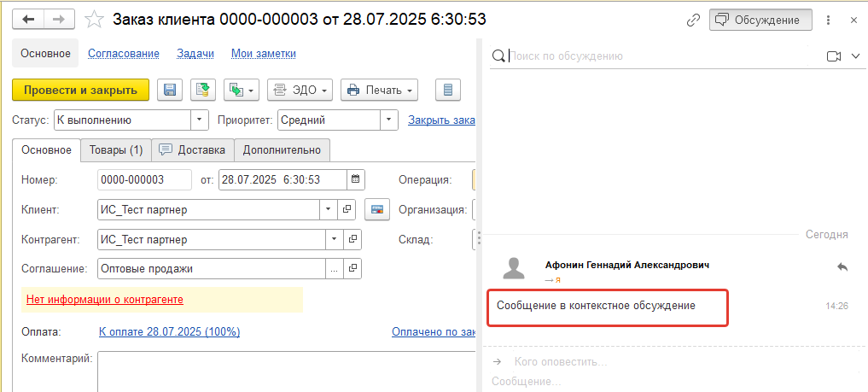The width and height of the screenshot is (868, 392).
Task: Click the Комментарий text area
Action: point(287,371)
